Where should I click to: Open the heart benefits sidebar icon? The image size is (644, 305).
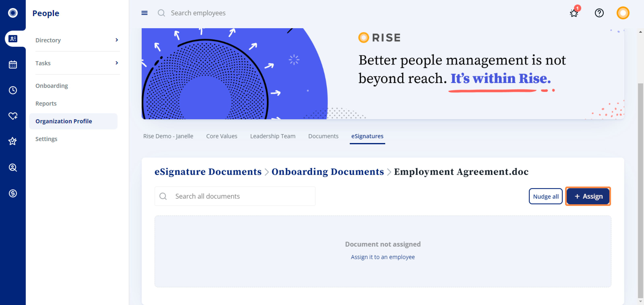(x=13, y=116)
